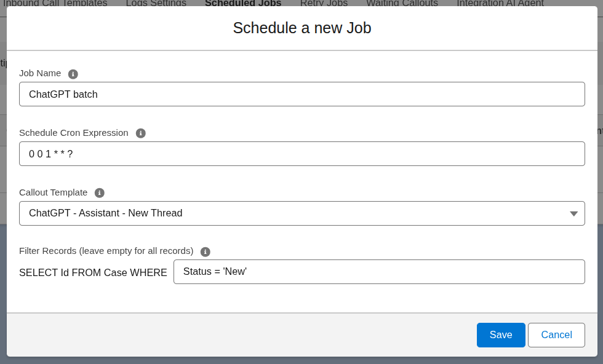Focus the Job Name text field
The image size is (603, 364).
(301, 94)
